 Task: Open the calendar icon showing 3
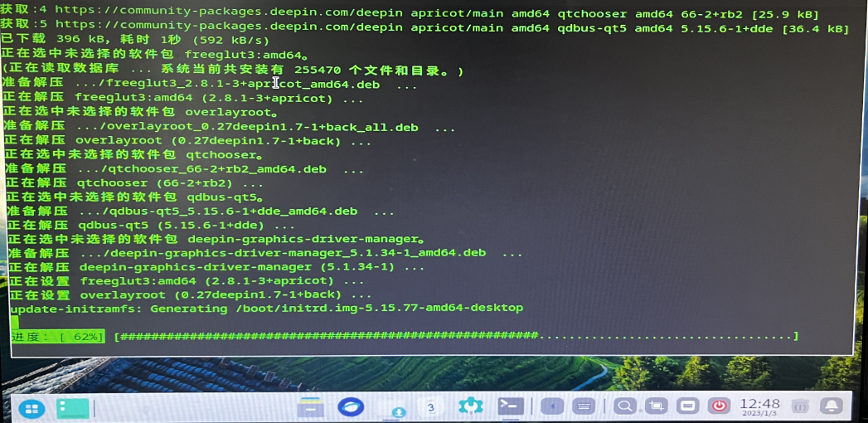point(430,407)
